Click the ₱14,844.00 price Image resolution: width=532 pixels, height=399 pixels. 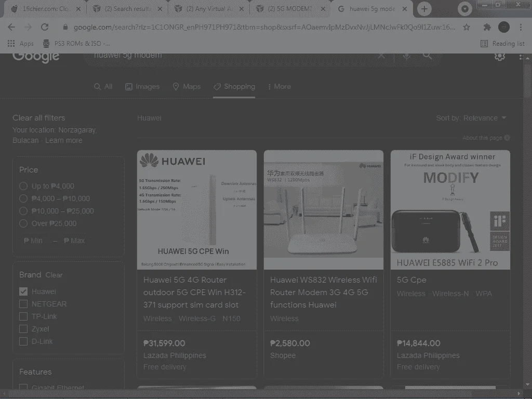[x=419, y=343]
